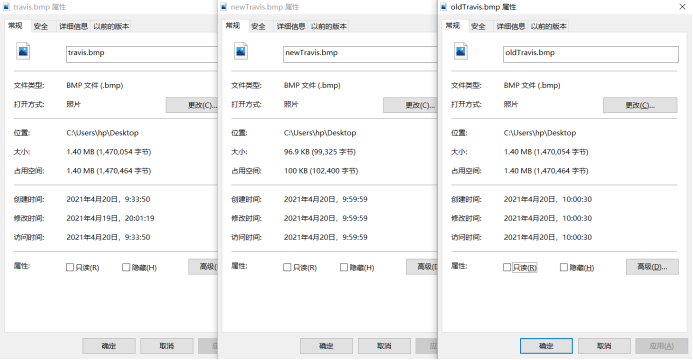This screenshot has height=360, width=693.
Task: Click size on disk 1,470,464 字节 in oldTravis.bmp window
Action: (x=546, y=171)
